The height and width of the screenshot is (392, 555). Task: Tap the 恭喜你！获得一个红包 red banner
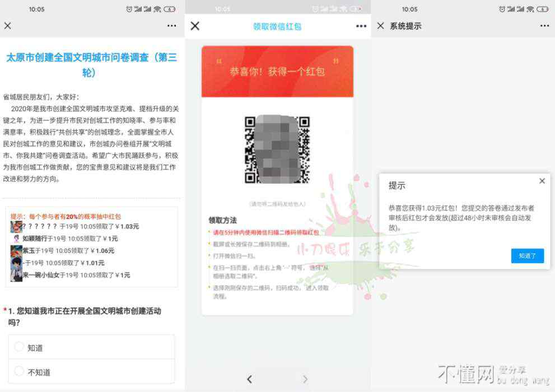click(x=278, y=72)
